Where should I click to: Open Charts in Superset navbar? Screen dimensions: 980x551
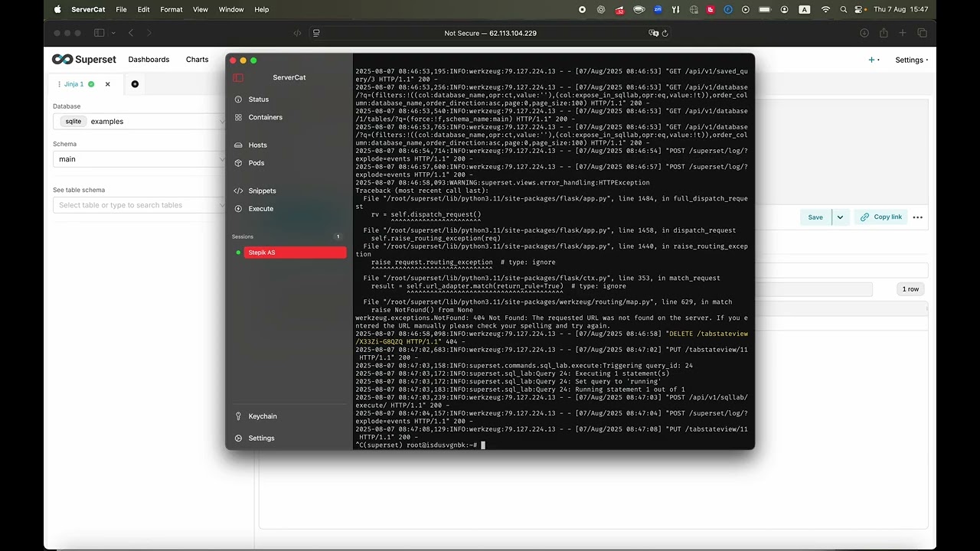(x=197, y=60)
